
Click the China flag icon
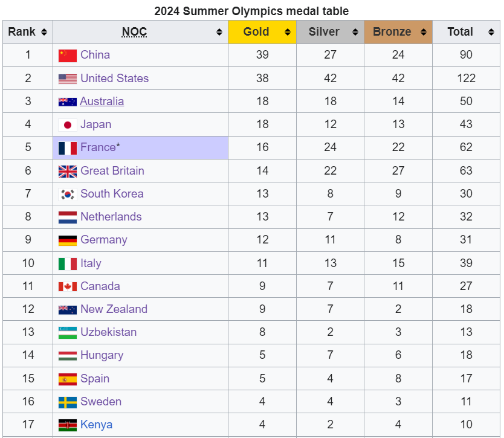pyautogui.click(x=68, y=55)
